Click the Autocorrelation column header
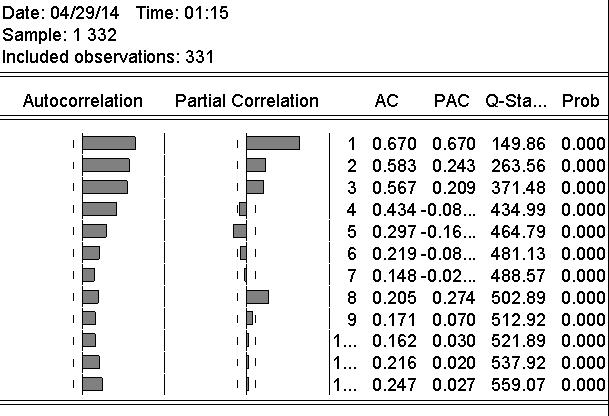The width and height of the screenshot is (609, 416). point(82,101)
